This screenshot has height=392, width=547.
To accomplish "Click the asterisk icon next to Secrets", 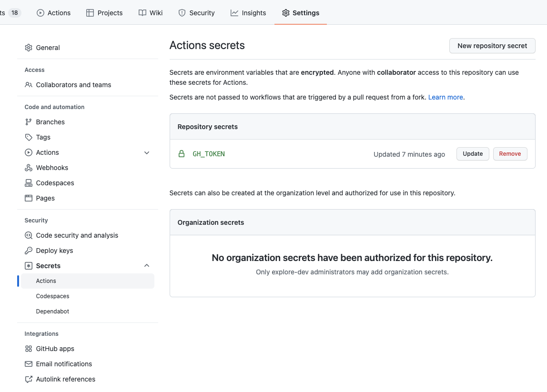I will (x=29, y=266).
